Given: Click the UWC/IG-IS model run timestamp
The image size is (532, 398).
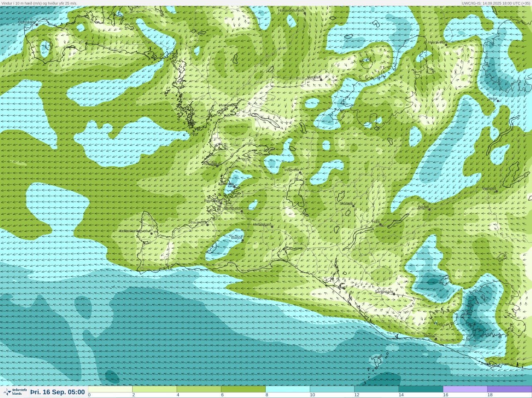Looking at the screenshot, I should click(496, 3).
